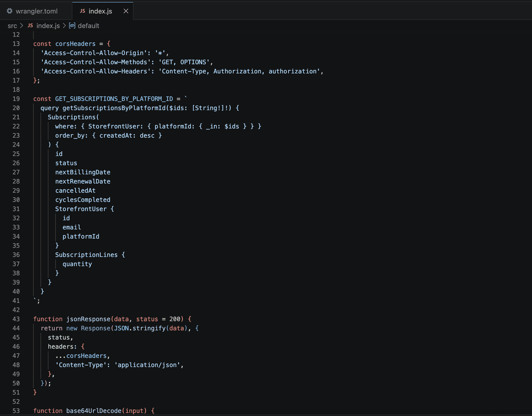Click the email field on line 33
Screen dimensions: 532x416
coord(72,227)
